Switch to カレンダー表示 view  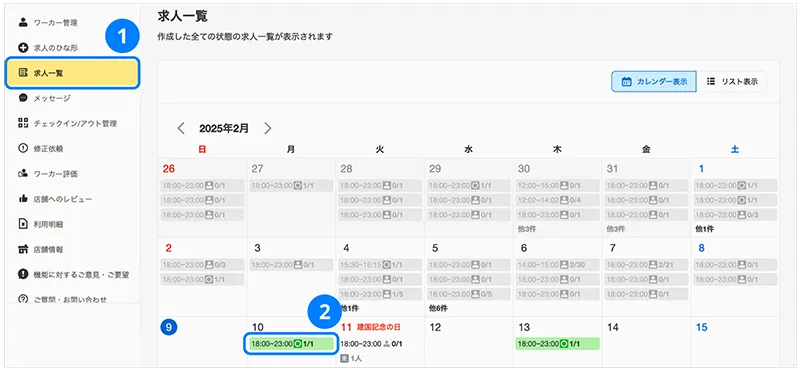[x=654, y=82]
